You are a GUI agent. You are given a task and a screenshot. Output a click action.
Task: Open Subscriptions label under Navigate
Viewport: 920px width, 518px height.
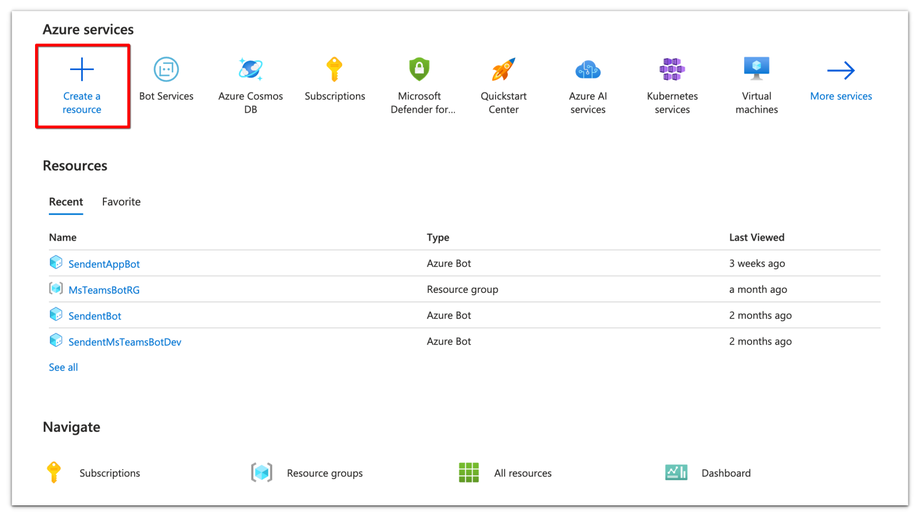click(110, 473)
